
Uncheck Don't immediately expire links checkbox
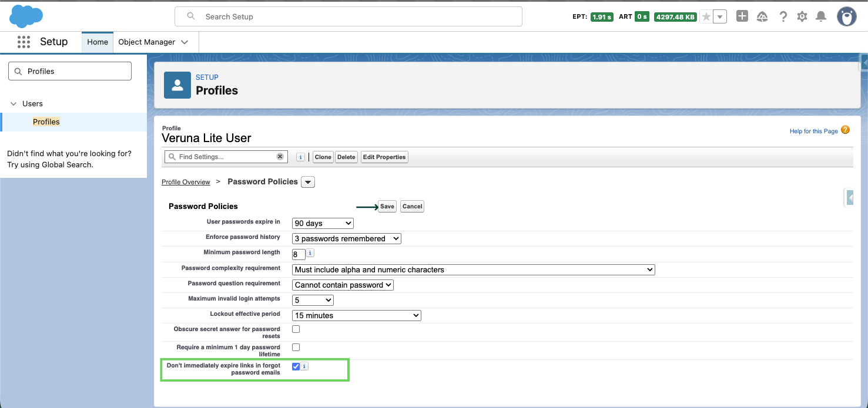point(296,366)
